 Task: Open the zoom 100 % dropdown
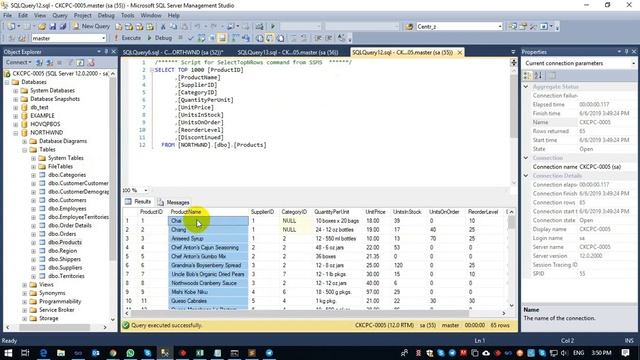[x=145, y=190]
